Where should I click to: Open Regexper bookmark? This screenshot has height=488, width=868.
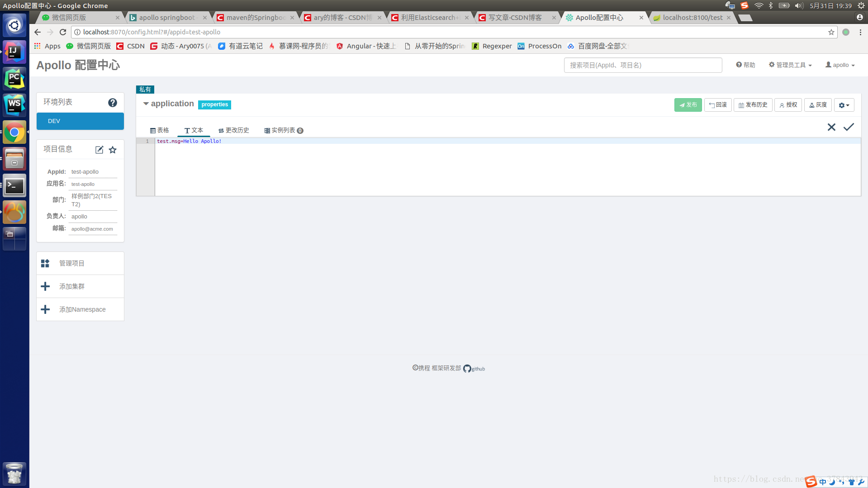492,46
